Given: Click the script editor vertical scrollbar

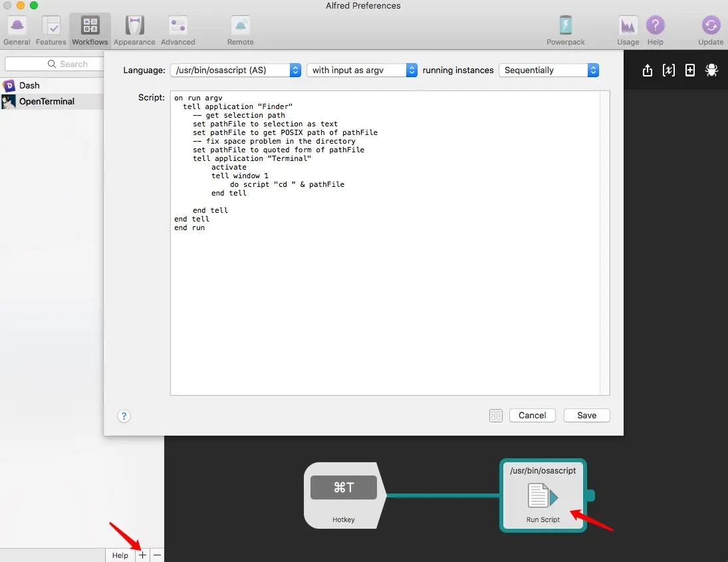Looking at the screenshot, I should [604, 243].
